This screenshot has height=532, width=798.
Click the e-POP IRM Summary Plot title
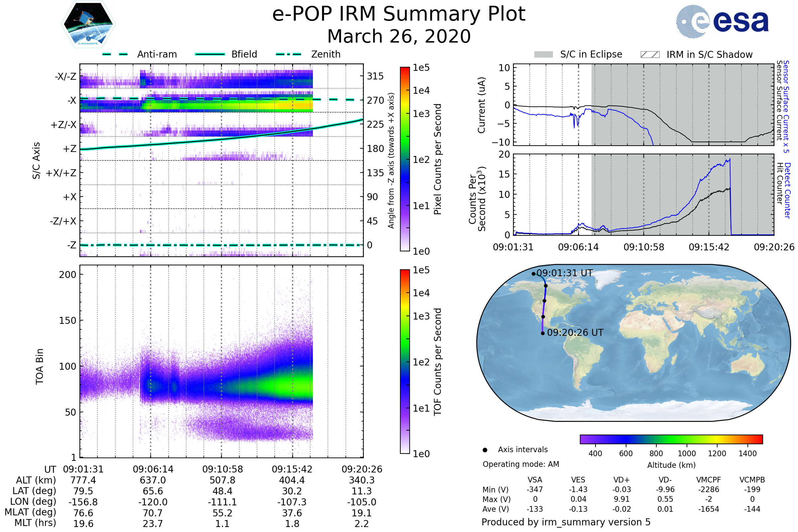[x=399, y=14]
